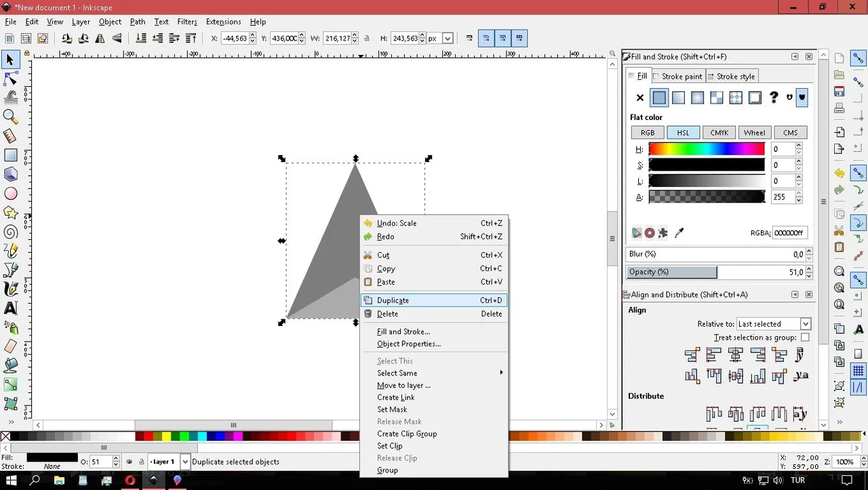
Task: Toggle move gradients with object
Action: [x=502, y=39]
